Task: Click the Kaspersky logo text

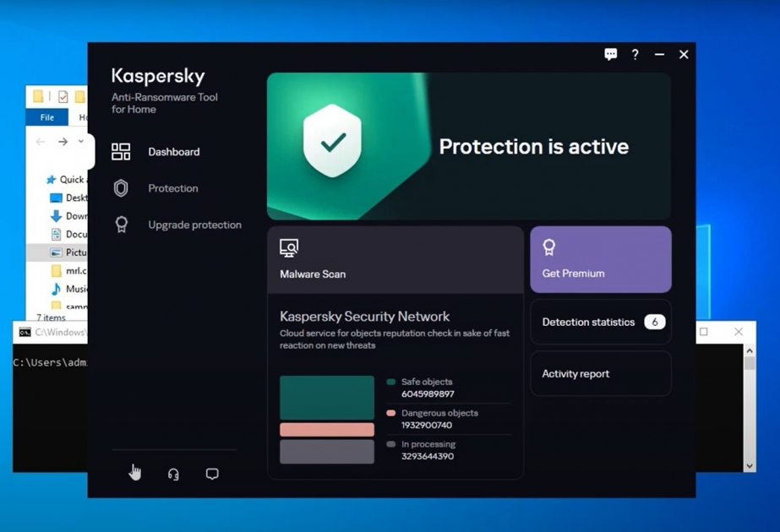Action: (158, 76)
